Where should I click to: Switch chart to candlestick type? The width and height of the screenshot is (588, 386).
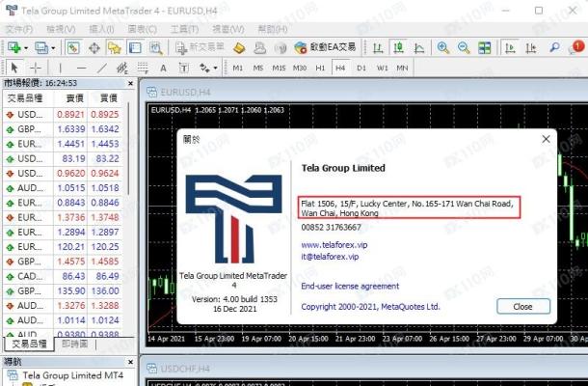tap(398, 47)
